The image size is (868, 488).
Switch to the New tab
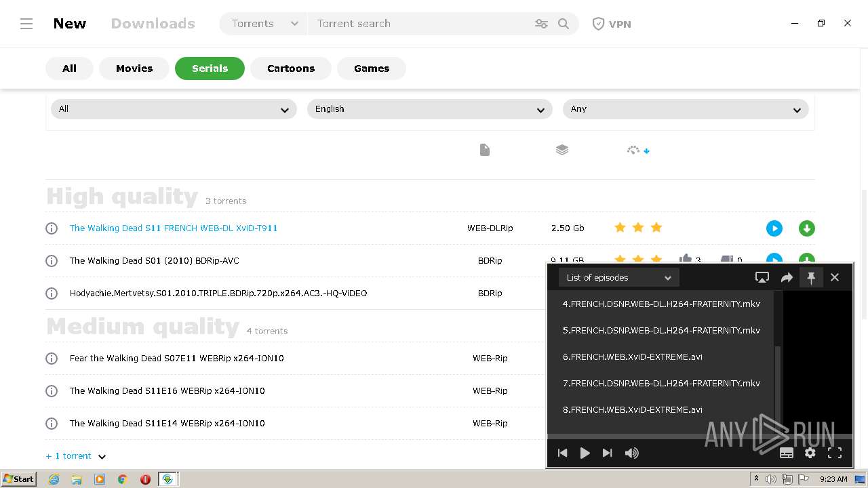click(70, 24)
